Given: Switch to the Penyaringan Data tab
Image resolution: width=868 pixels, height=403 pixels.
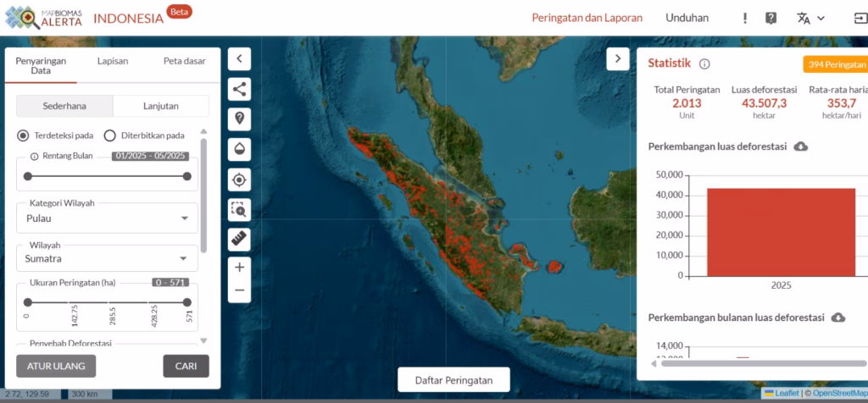Looking at the screenshot, I should tap(41, 66).
